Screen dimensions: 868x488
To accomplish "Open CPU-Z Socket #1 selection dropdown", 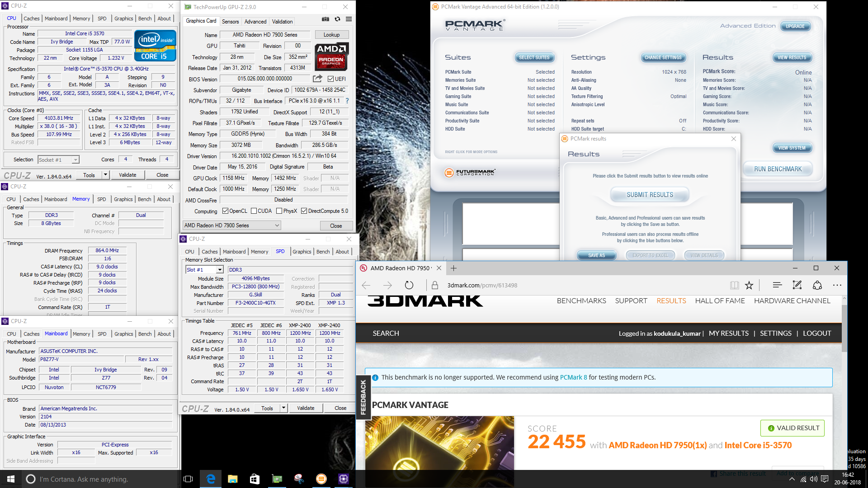I will [59, 160].
